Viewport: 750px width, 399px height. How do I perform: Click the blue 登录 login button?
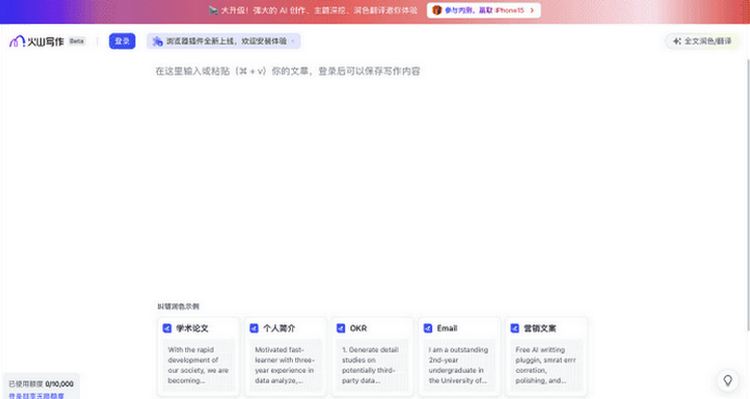tap(122, 41)
